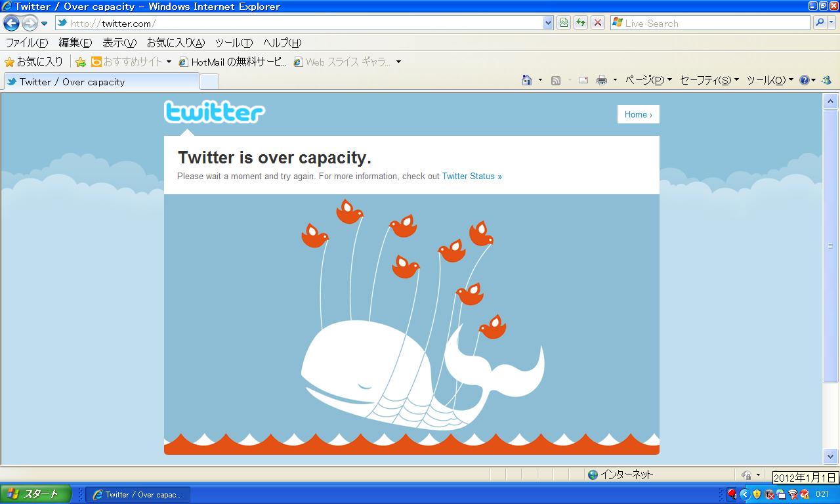
Task: Open the ファイル(F) menu
Action: pos(27,43)
